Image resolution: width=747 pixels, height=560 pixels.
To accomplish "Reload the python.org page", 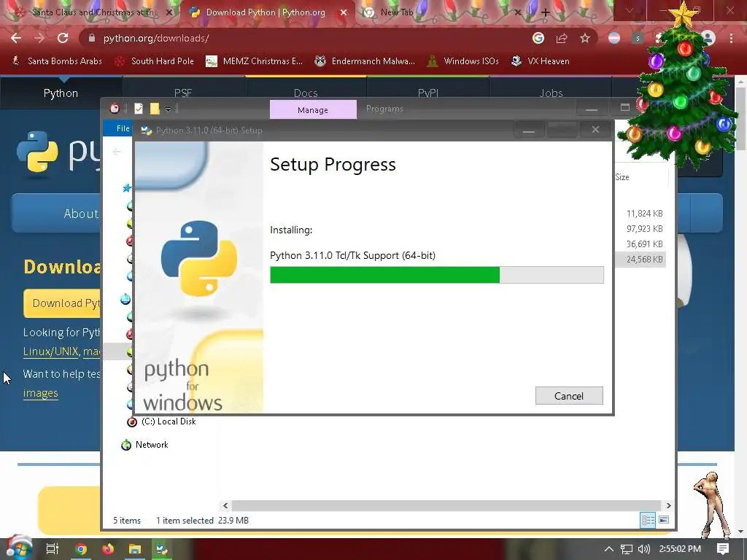I will (63, 38).
